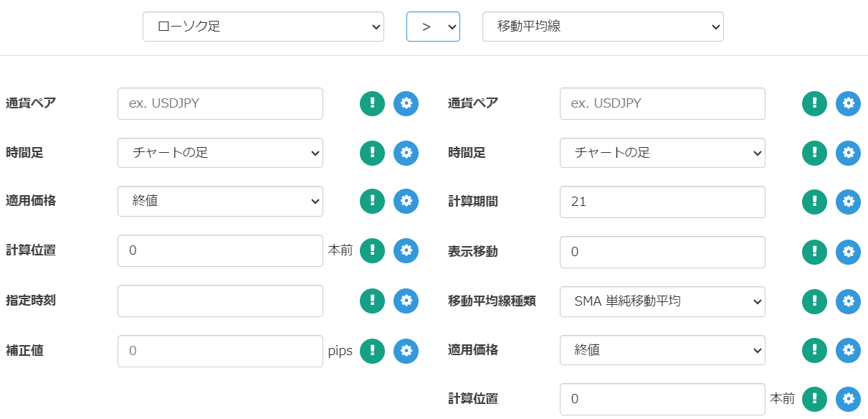This screenshot has height=419, width=868.
Task: Click the green info icon for 計算期間
Action: point(814,202)
